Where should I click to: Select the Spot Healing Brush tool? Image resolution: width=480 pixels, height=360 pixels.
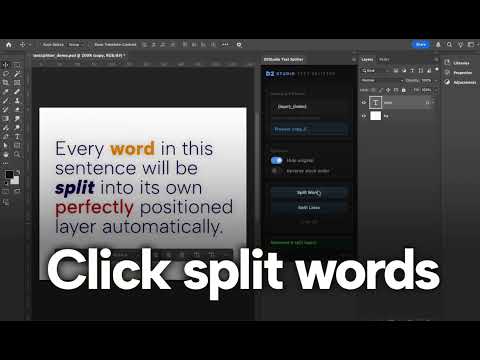17,92
